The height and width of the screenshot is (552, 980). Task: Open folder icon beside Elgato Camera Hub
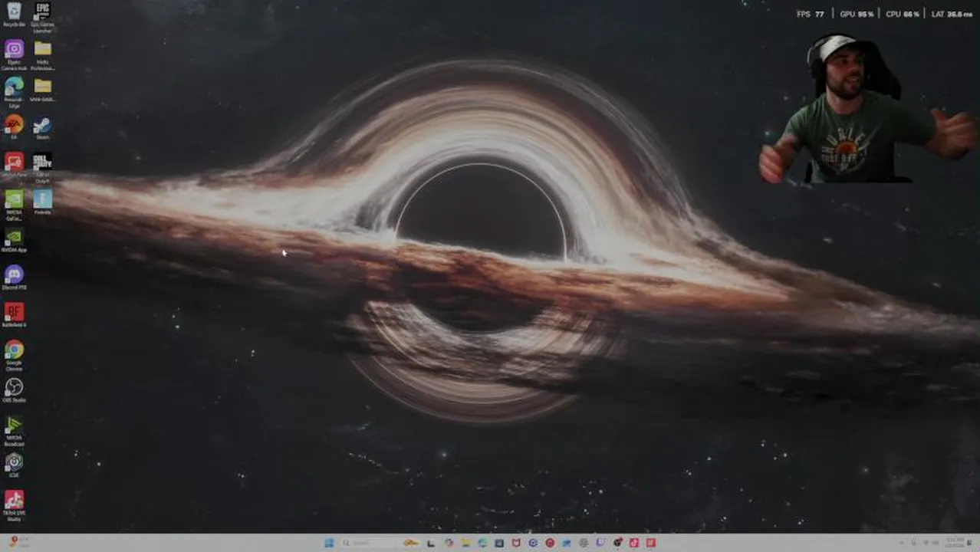coord(42,54)
